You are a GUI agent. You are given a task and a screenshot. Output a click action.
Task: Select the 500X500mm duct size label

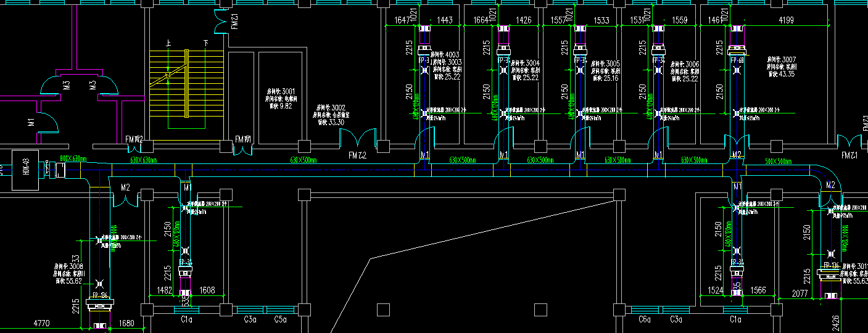pos(779,160)
